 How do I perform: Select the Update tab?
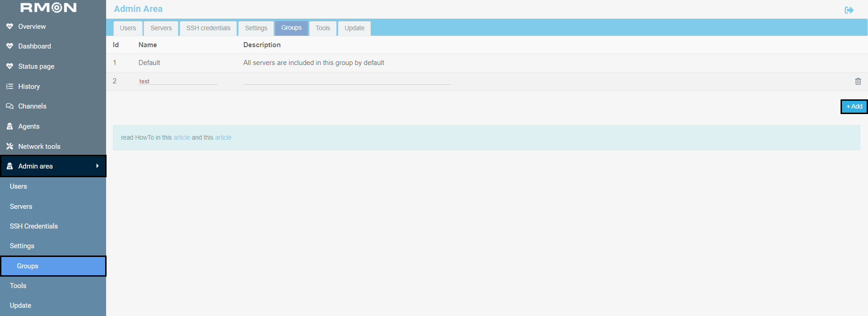(354, 28)
